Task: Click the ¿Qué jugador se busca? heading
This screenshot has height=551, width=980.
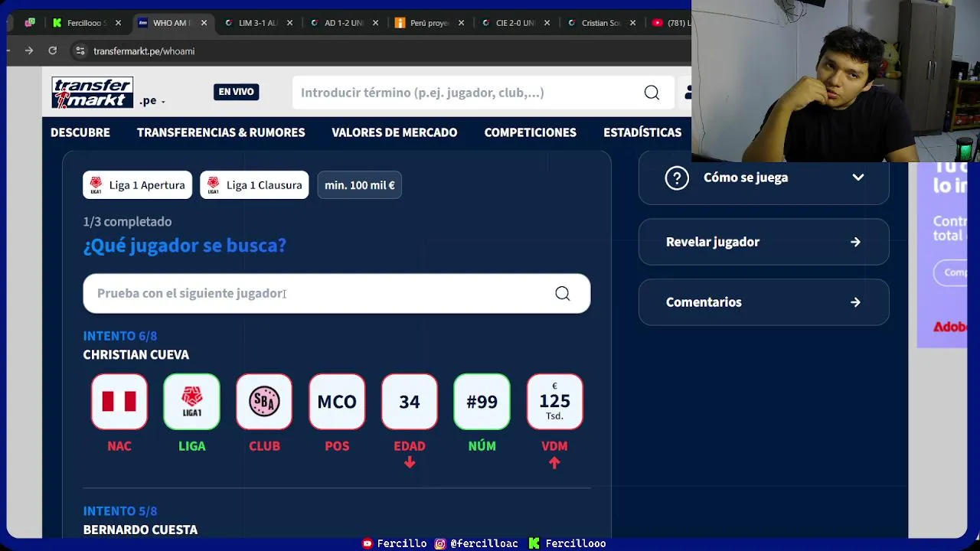Action: [x=185, y=246]
